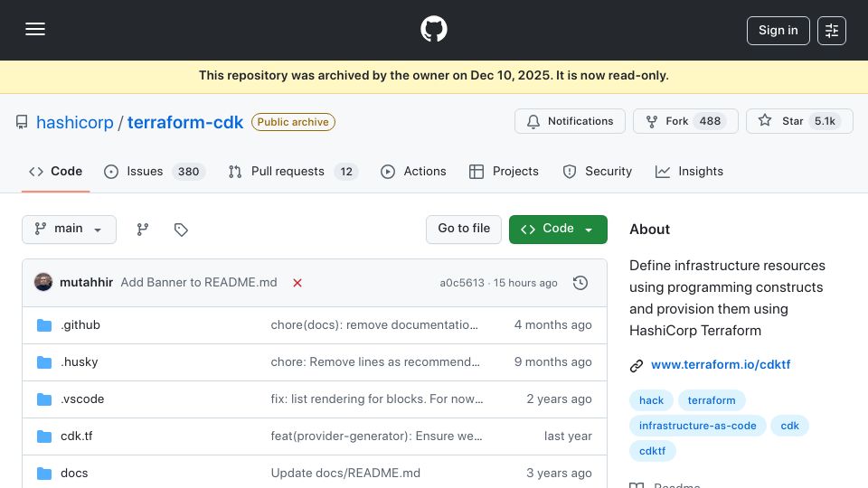This screenshot has height=488, width=868.
Task: Open commit 'Update docs/README.md'
Action: pyautogui.click(x=345, y=473)
